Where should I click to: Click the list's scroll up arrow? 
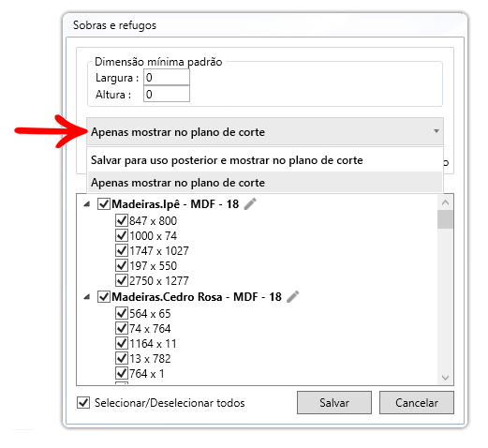click(x=446, y=202)
